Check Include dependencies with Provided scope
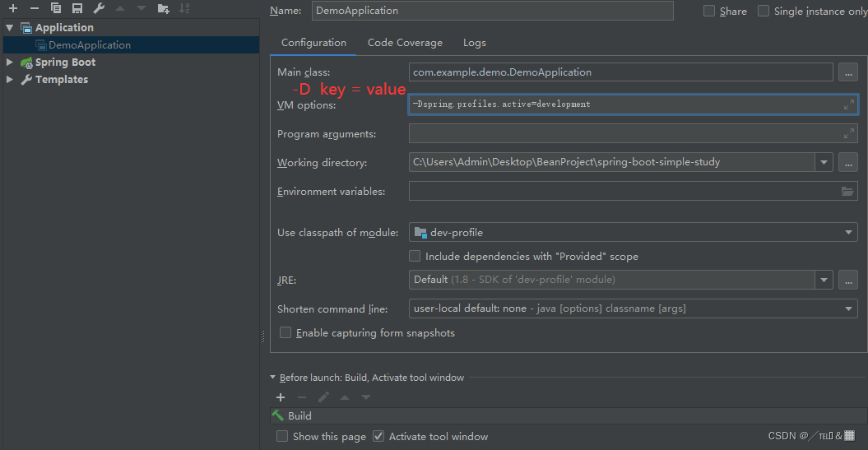The image size is (868, 450). tap(415, 256)
